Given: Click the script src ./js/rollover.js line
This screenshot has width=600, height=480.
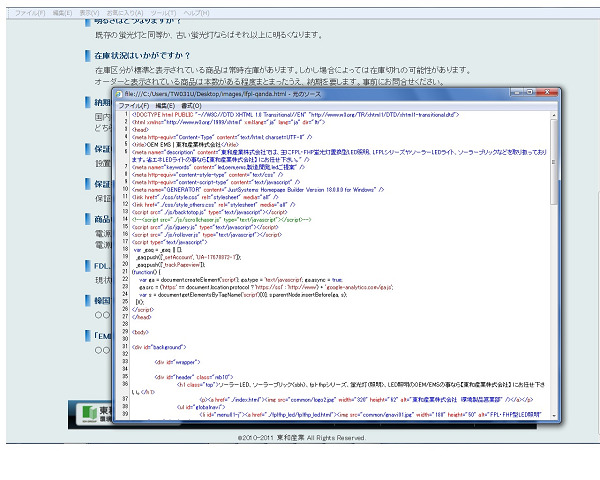Looking at the screenshot, I should (x=207, y=235).
